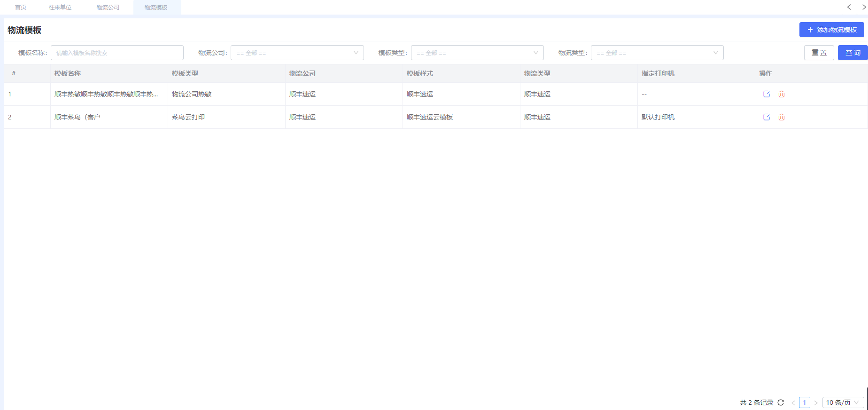Switch to the 首页 tab
The height and width of the screenshot is (410, 868).
pos(21,7)
